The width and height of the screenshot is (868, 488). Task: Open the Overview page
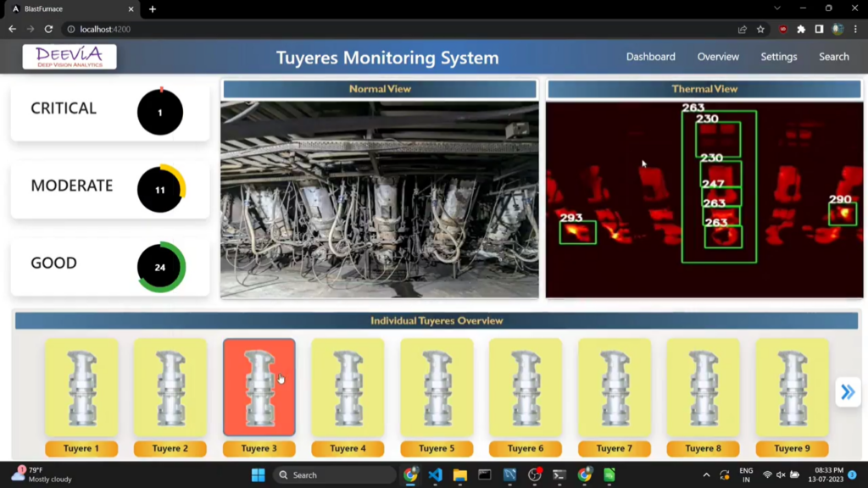tap(718, 57)
